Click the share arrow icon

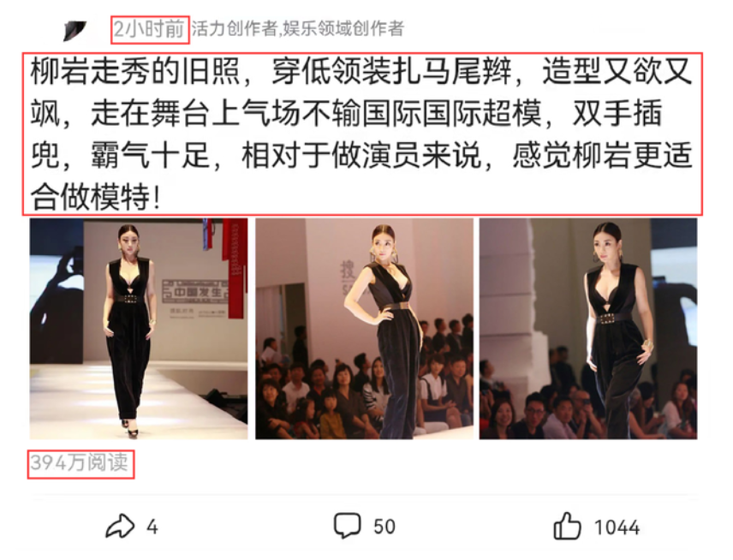(120, 527)
